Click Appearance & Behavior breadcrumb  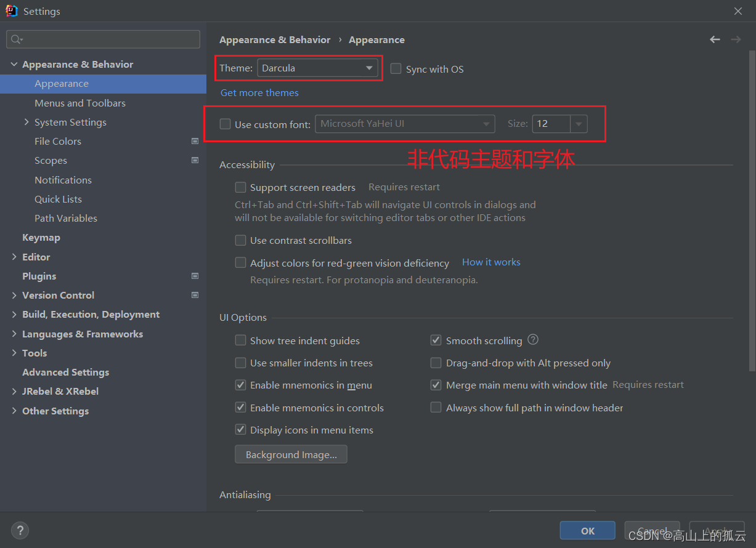275,39
